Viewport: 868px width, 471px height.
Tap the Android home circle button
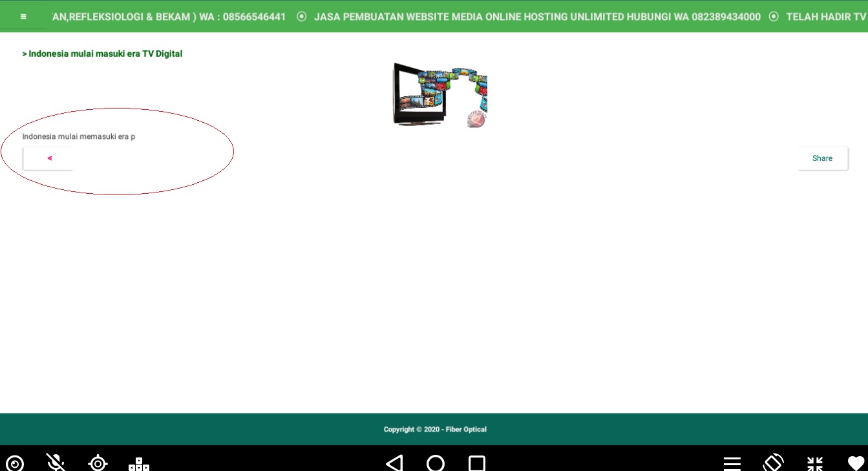coord(436,463)
